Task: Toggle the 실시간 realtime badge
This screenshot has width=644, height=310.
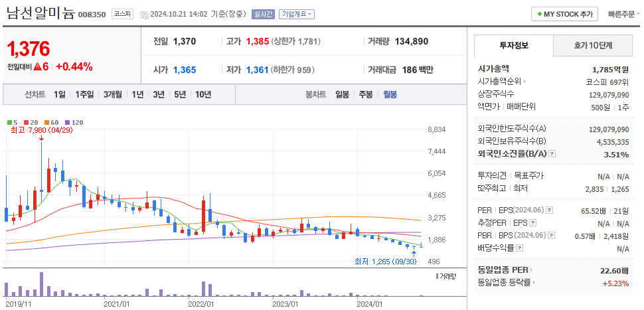Action: (x=263, y=14)
